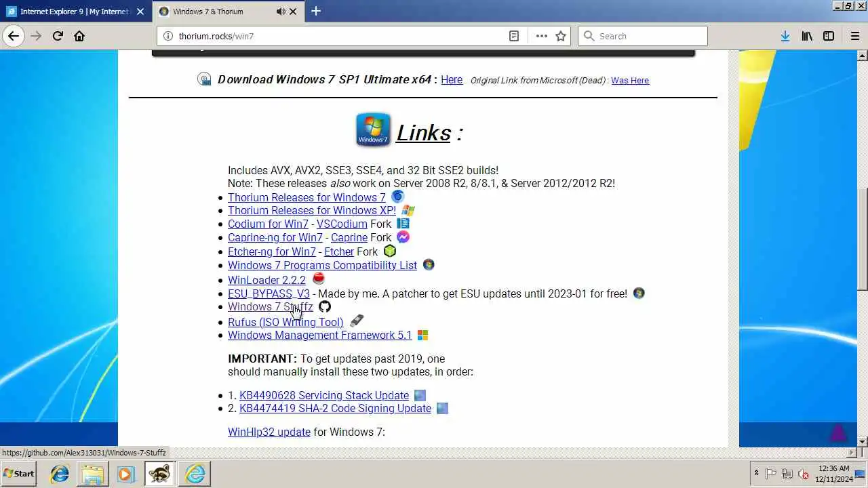The width and height of the screenshot is (868, 488).
Task: Open the library history and bookmarks
Action: tap(807, 36)
